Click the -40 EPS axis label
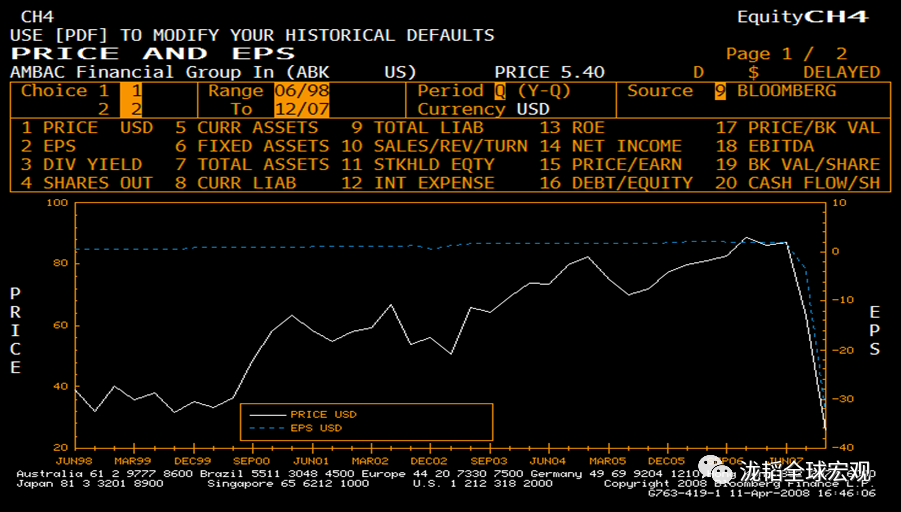Screen dimensions: 901x512 (x=843, y=447)
